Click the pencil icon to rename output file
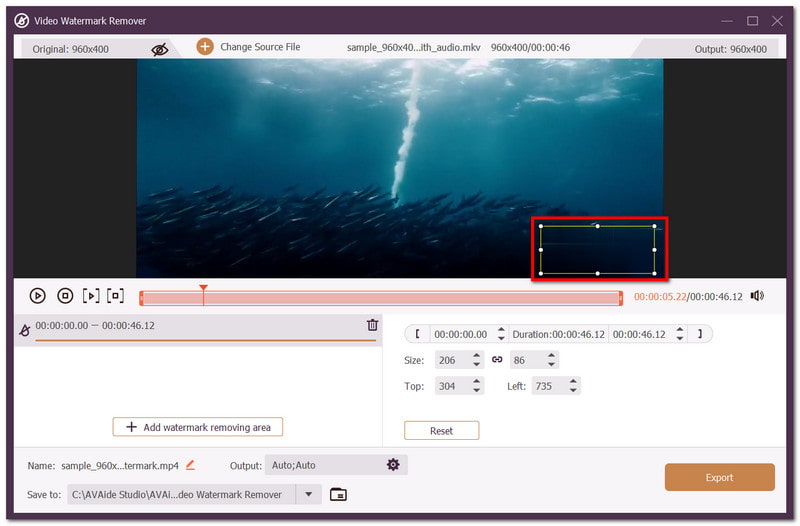 click(190, 465)
